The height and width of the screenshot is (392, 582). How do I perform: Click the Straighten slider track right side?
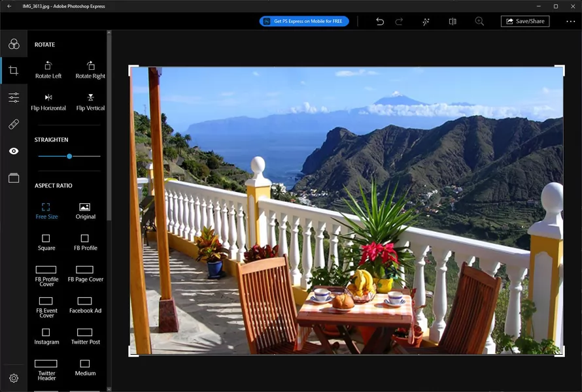pyautogui.click(x=86, y=157)
